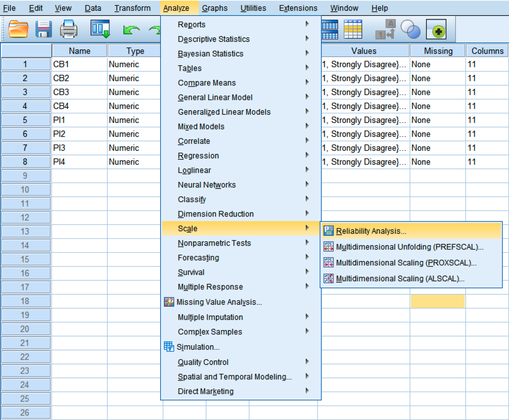Open the Graphs menu
Viewport: 509px width, 420px height.
(215, 8)
